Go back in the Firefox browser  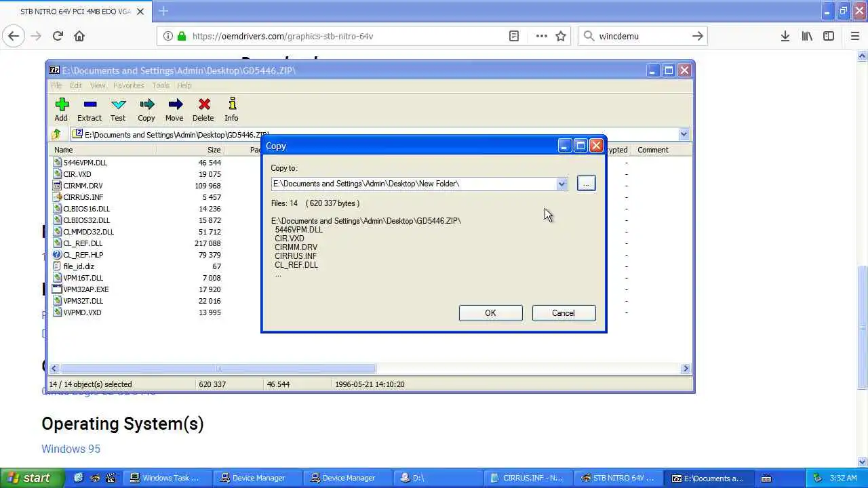coord(14,36)
